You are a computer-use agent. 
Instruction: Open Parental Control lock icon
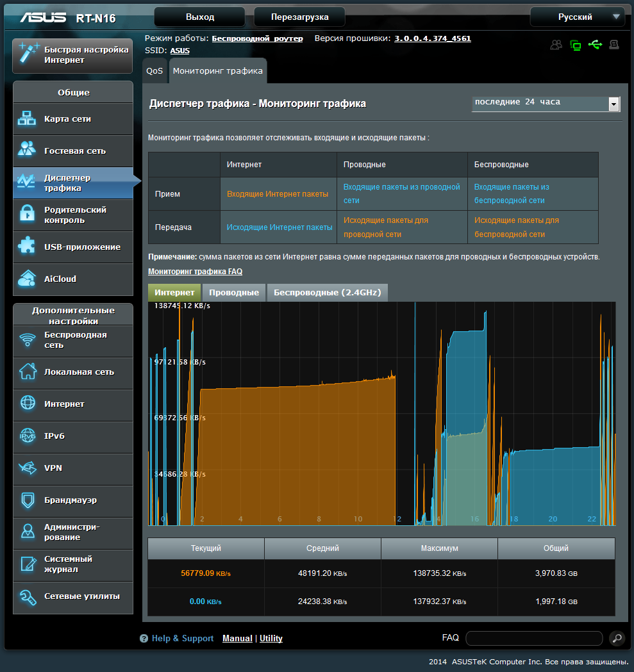point(28,215)
